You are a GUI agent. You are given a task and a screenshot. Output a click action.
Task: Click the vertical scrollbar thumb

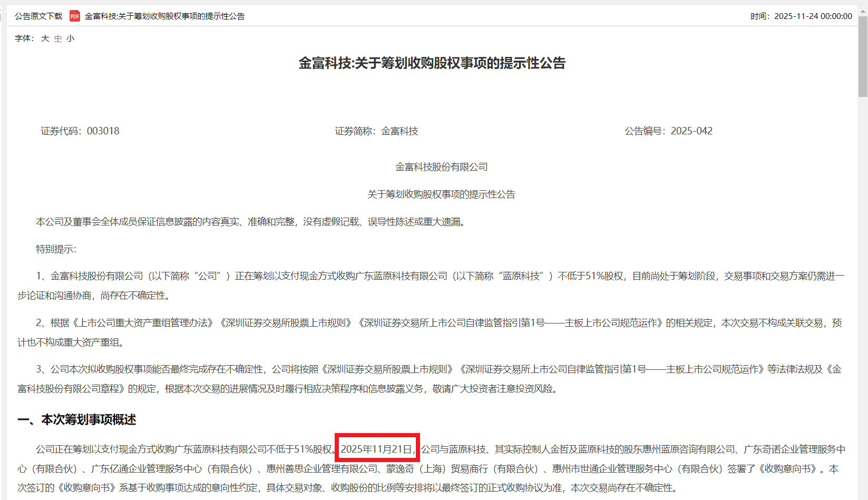coord(863,57)
